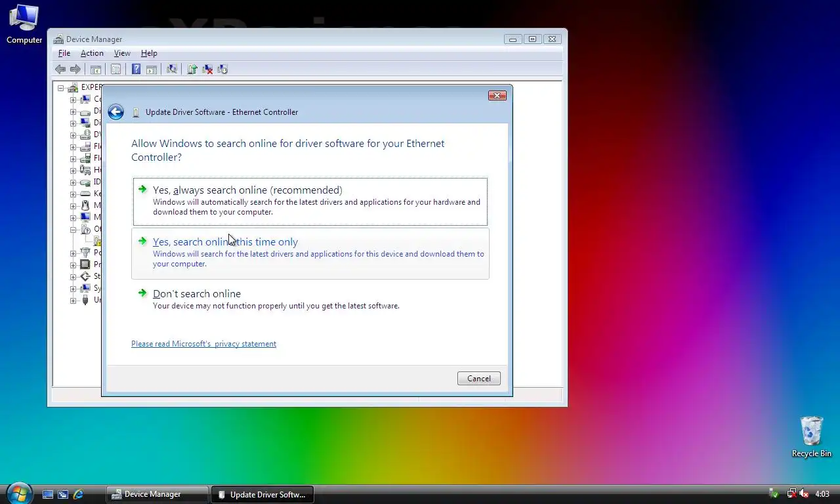840x504 pixels.
Task: Expand the Mice node plus sign
Action: click(x=73, y=206)
